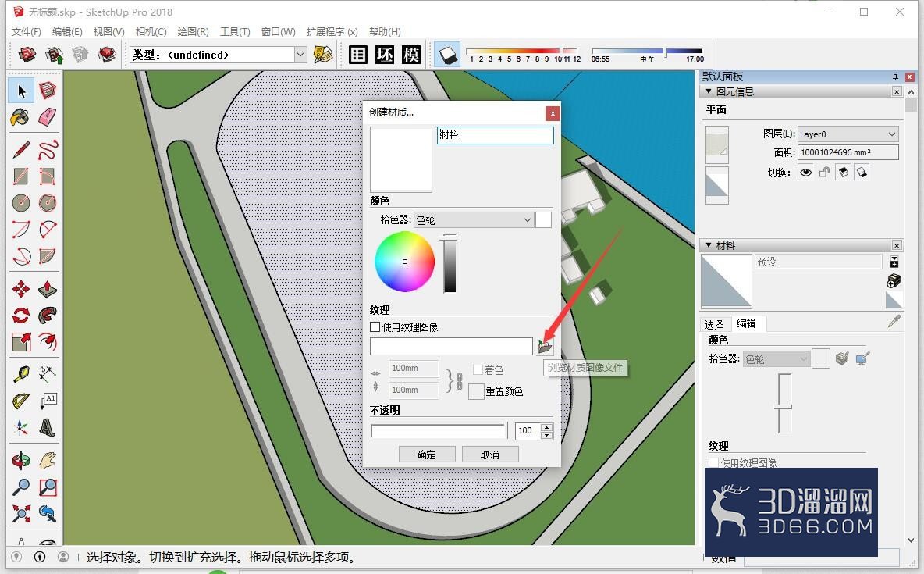Switch to the 选择 tab in materials

coord(713,324)
